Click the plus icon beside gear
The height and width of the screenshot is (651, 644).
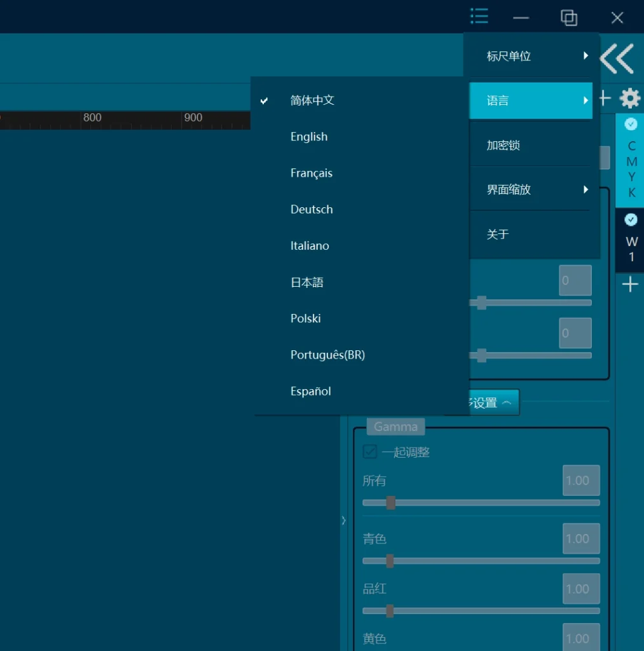[605, 99]
